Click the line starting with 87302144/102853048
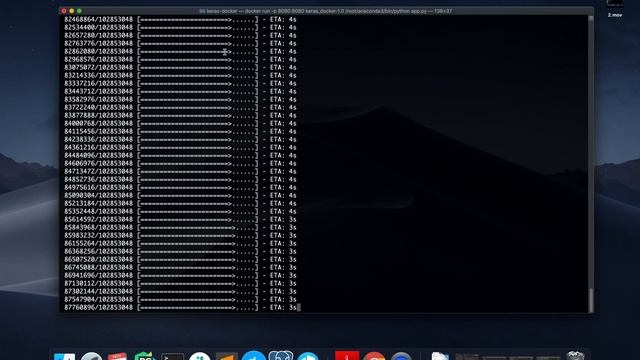This screenshot has height=360, width=640. point(180,291)
